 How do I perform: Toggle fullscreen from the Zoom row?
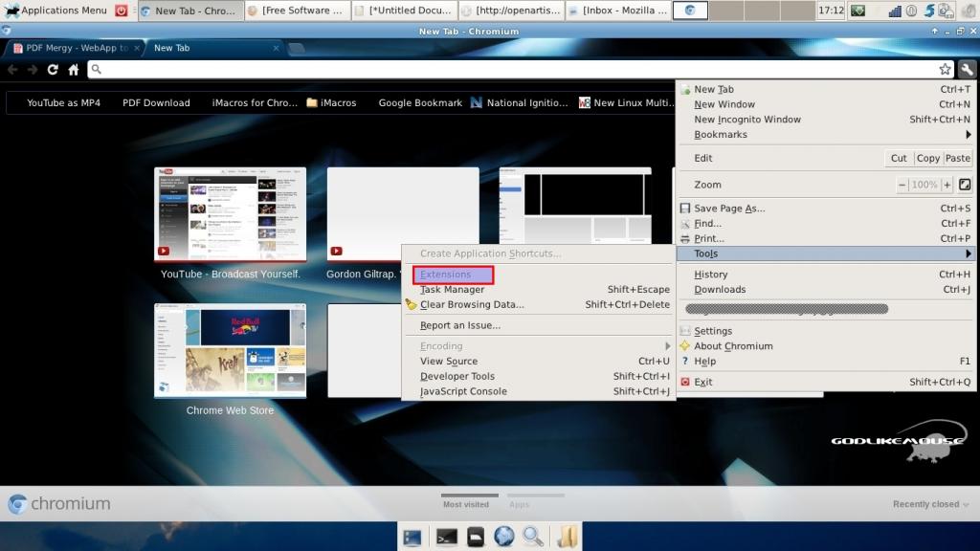tap(965, 185)
